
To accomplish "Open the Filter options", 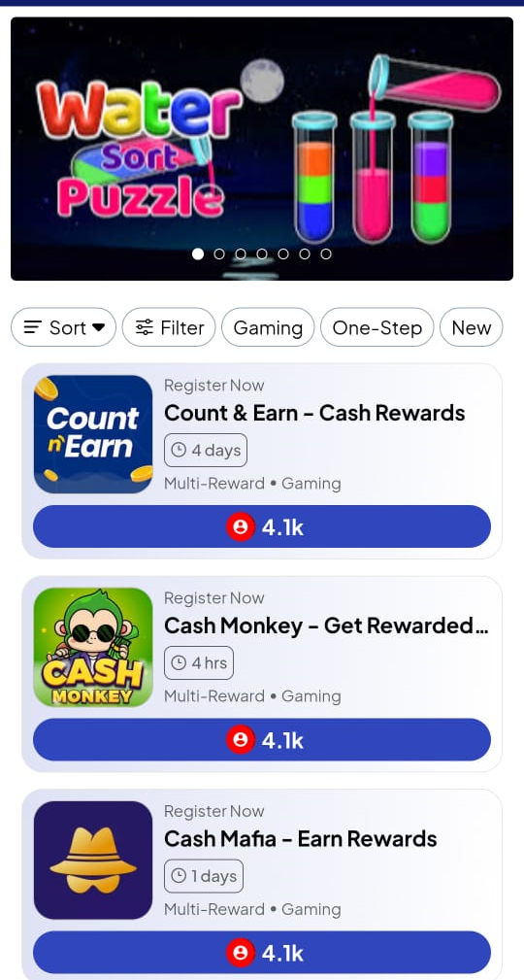I will pos(169,327).
